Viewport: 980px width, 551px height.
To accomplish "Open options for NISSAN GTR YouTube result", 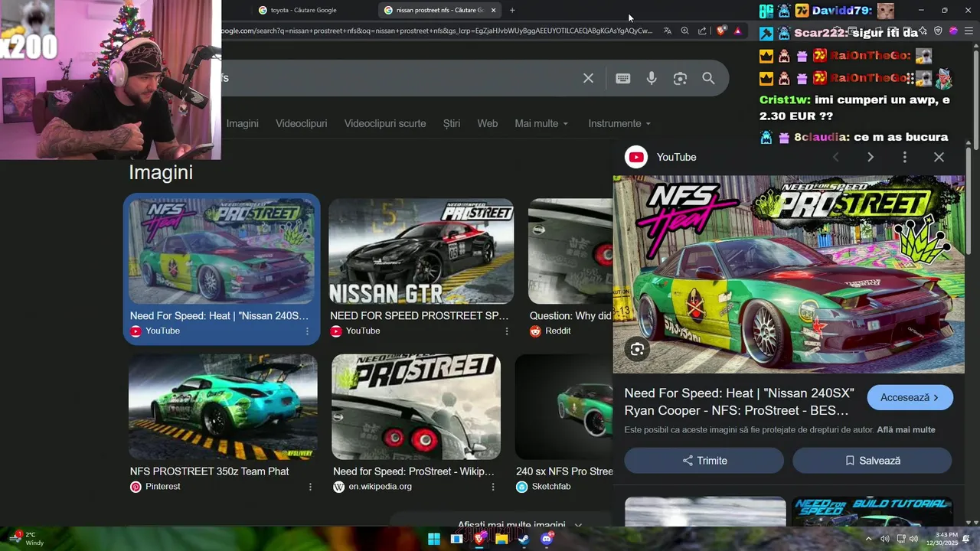I will (x=506, y=331).
